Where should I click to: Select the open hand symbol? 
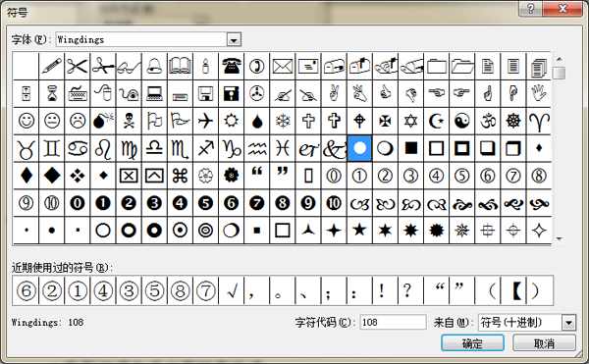539,93
